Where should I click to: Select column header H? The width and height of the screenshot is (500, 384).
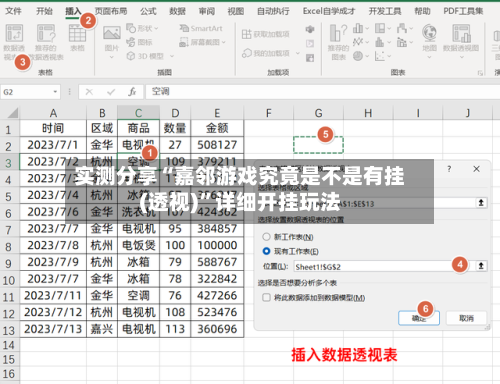(x=368, y=113)
